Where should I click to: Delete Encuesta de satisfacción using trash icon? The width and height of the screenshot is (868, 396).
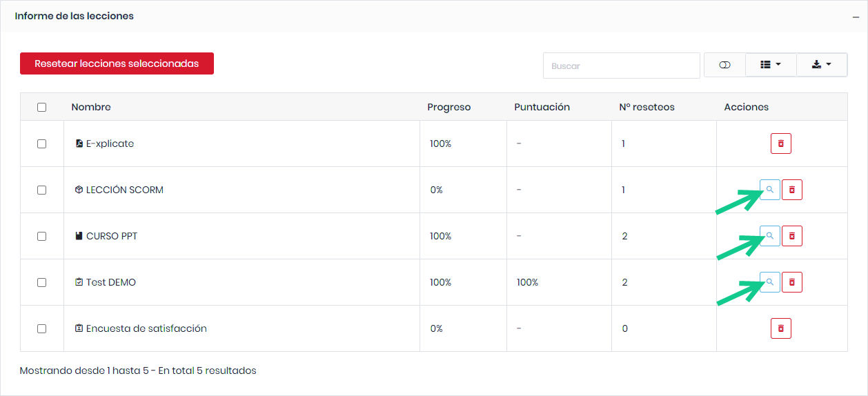pyautogui.click(x=781, y=328)
